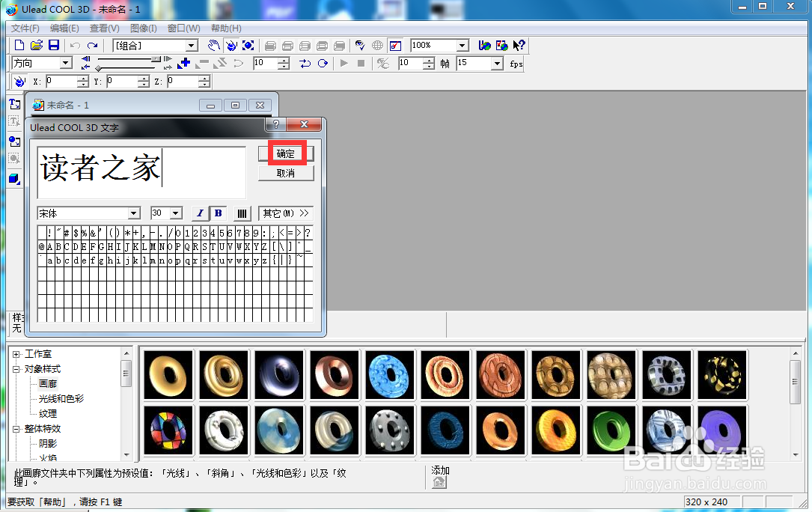Click the home icon under 添加

[x=439, y=483]
